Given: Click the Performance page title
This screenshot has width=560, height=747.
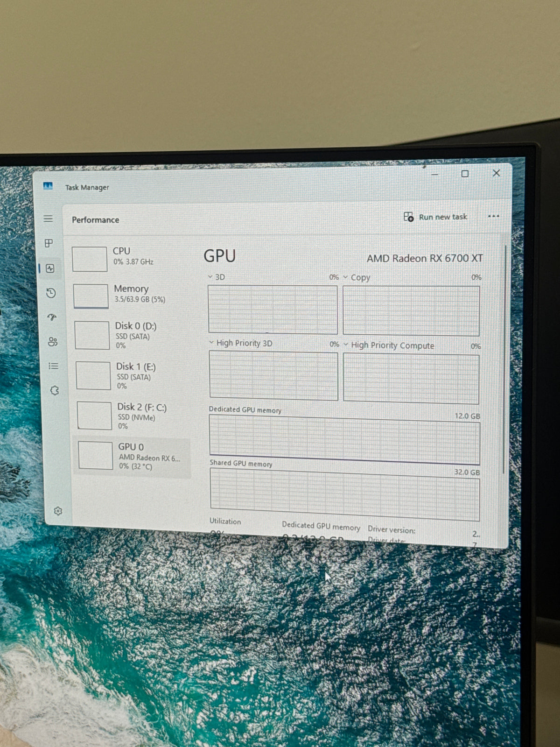Looking at the screenshot, I should (96, 220).
